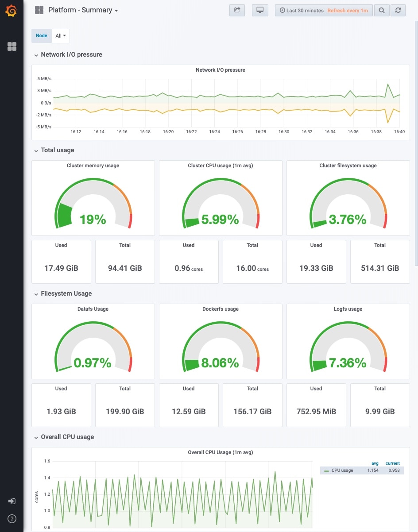Click the 16:40 time axis label
Viewport: 418px width, 532px height.
(399, 132)
